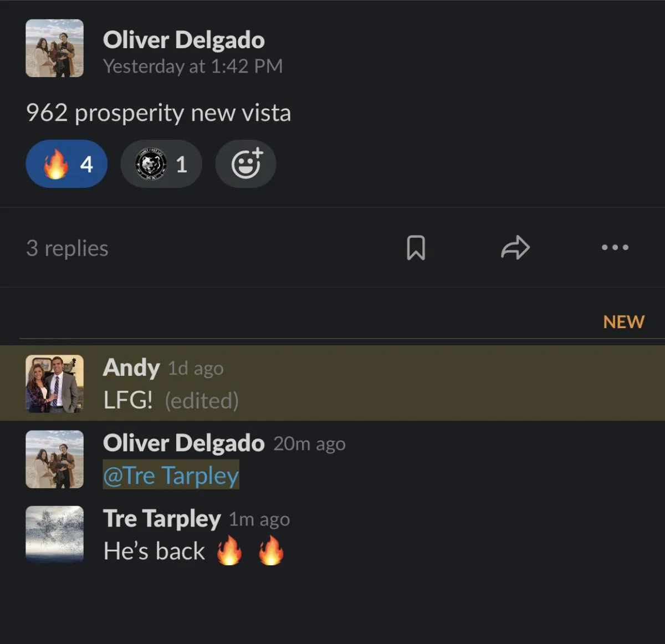The height and width of the screenshot is (644, 665).
Task: Open the three-dots more actions menu
Action: [615, 247]
